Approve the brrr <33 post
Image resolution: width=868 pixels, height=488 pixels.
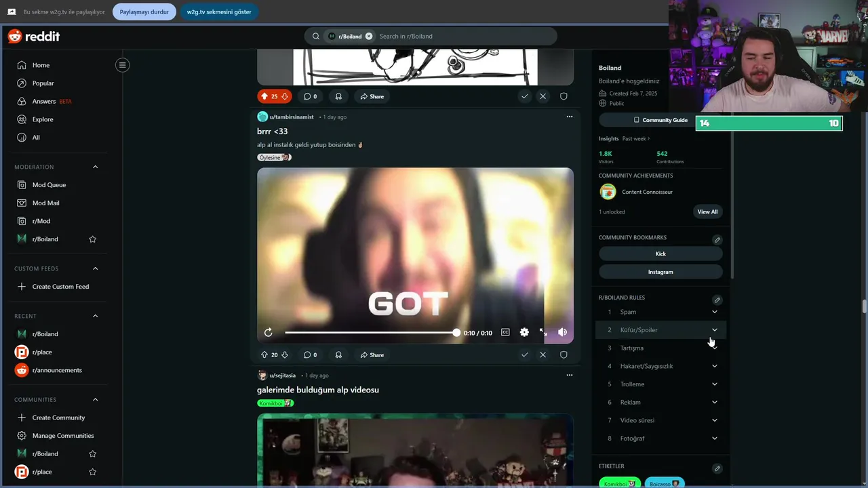click(524, 354)
